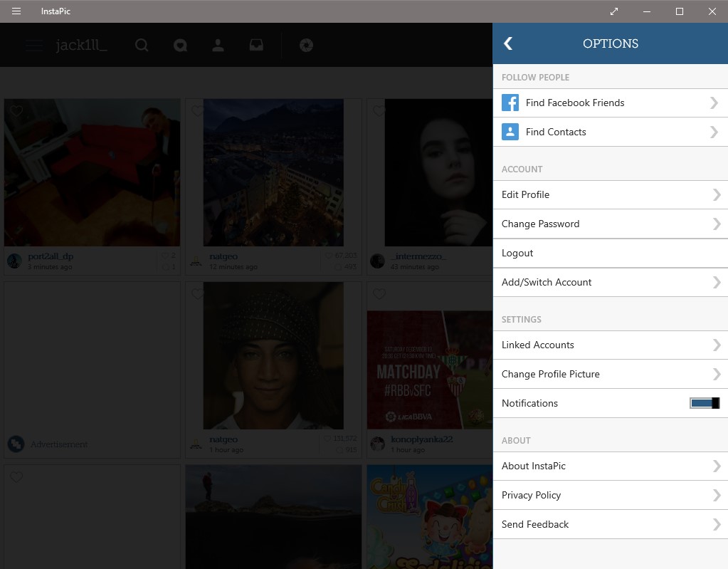Image resolution: width=728 pixels, height=569 pixels.
Task: Choose Change Password
Action: [x=610, y=224]
